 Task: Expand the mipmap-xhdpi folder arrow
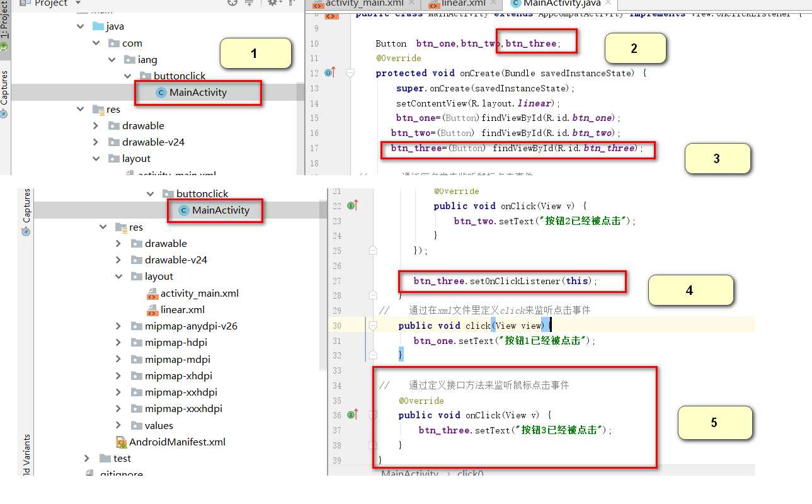click(x=118, y=376)
